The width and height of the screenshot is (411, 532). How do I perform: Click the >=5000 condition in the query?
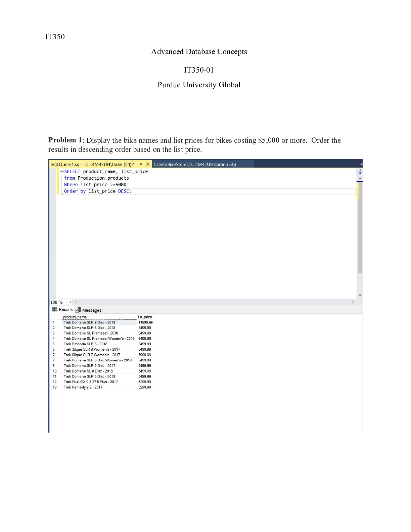tap(118, 185)
